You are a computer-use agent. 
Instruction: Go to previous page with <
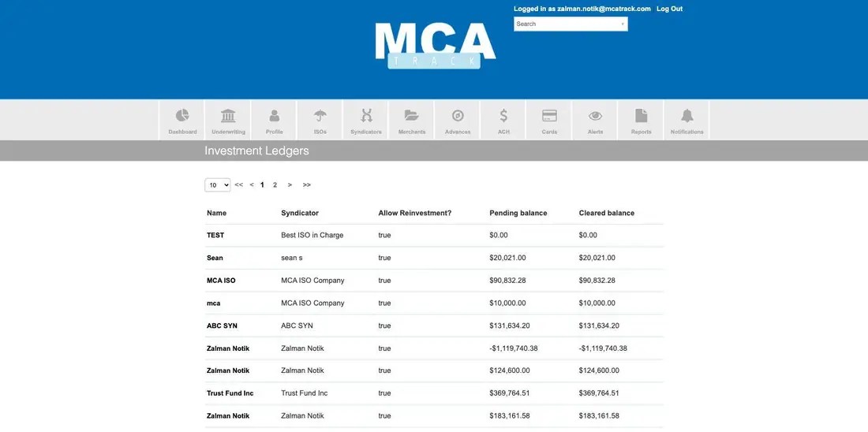click(x=252, y=184)
